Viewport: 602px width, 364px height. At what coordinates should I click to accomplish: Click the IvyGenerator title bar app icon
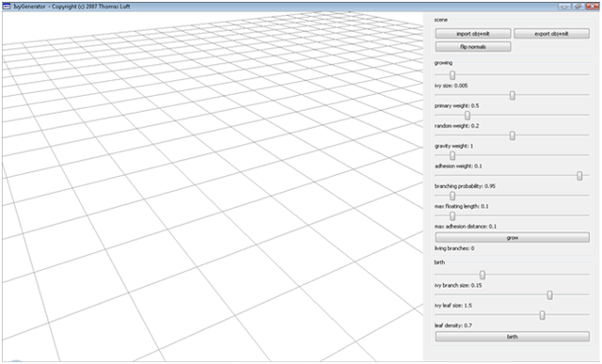[7, 7]
